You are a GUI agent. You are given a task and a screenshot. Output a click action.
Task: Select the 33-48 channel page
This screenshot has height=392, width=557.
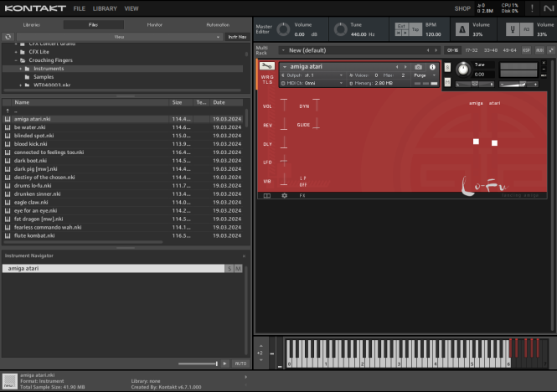[x=491, y=50]
